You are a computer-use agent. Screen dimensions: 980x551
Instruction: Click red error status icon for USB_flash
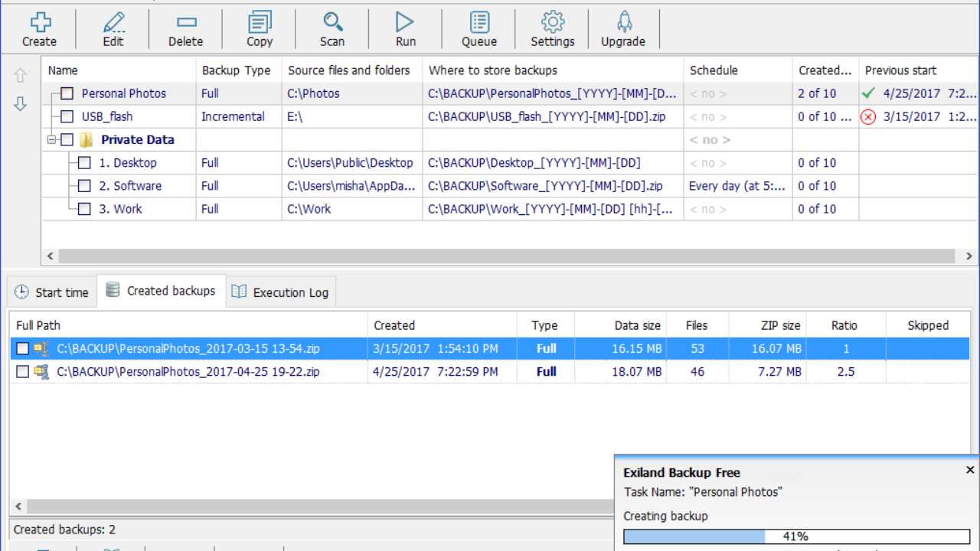tap(867, 117)
